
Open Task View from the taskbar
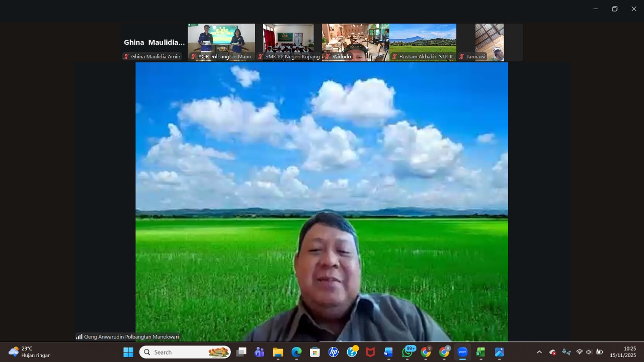pyautogui.click(x=242, y=352)
